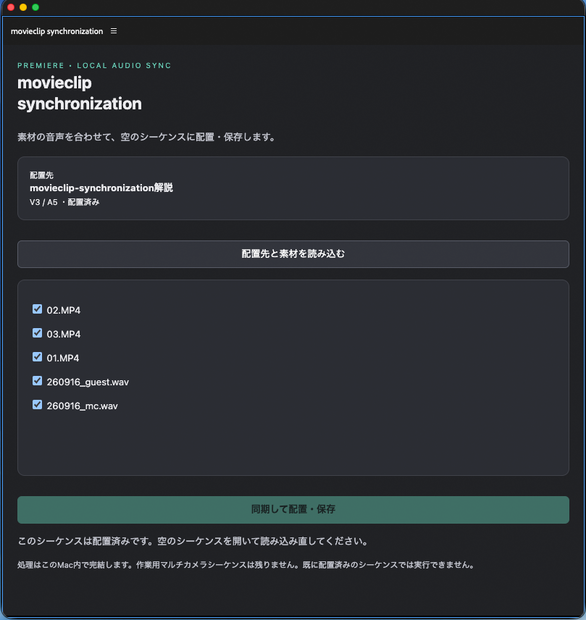Image resolution: width=586 pixels, height=620 pixels.
Task: Uncheck the 260916_guest.wav checkbox
Action: [37, 381]
